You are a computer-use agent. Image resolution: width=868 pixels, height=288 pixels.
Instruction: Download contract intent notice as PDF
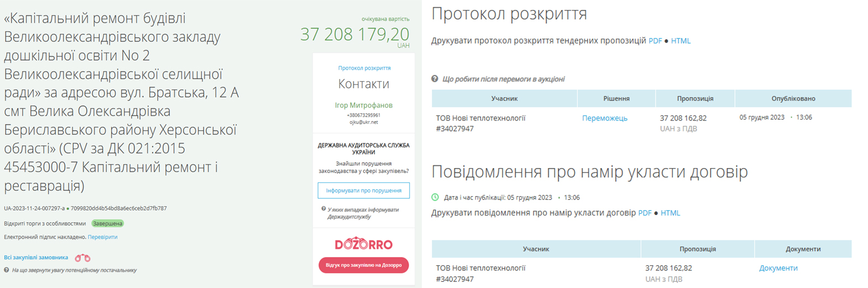click(x=645, y=213)
